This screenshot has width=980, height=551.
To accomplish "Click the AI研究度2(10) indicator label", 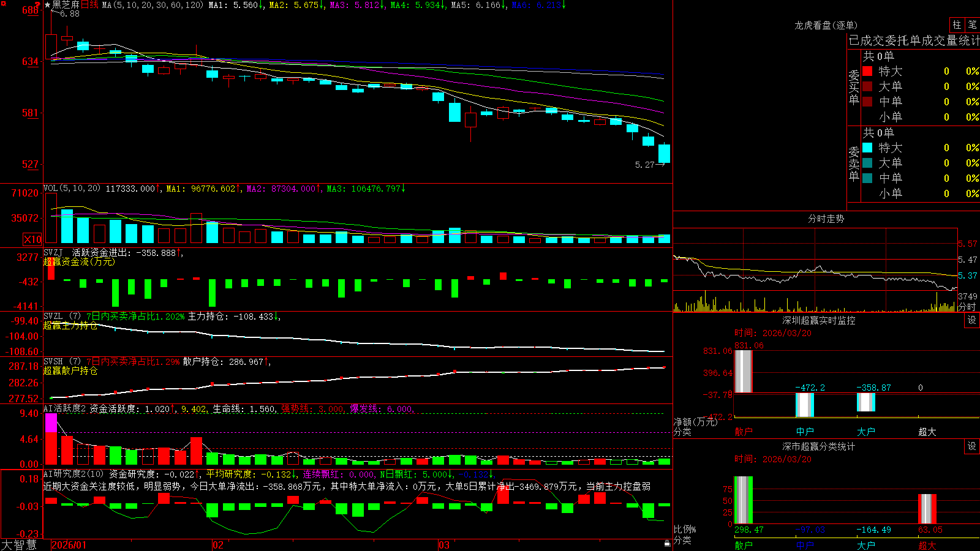I will pos(74,474).
